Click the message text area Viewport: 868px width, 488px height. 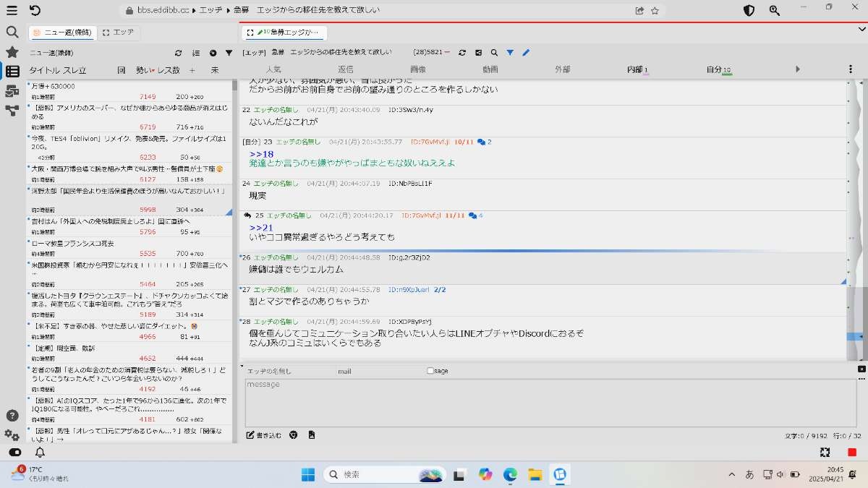tap(550, 403)
